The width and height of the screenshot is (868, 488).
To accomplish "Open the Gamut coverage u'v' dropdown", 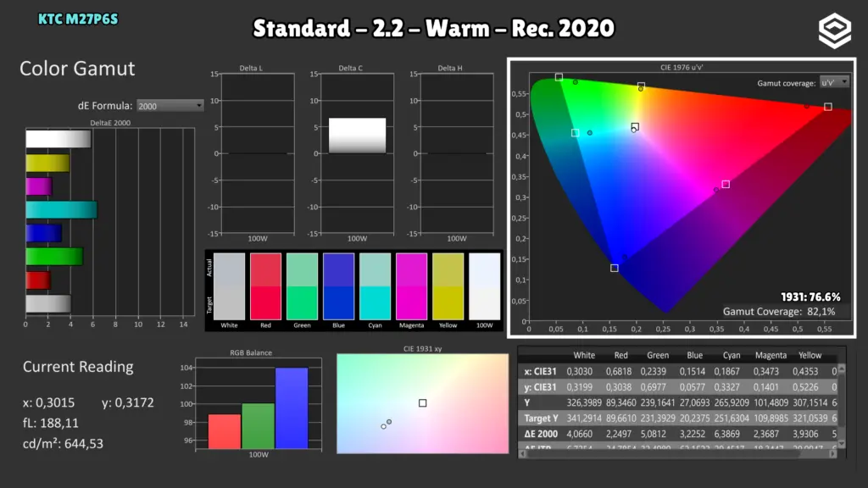I will coord(834,82).
